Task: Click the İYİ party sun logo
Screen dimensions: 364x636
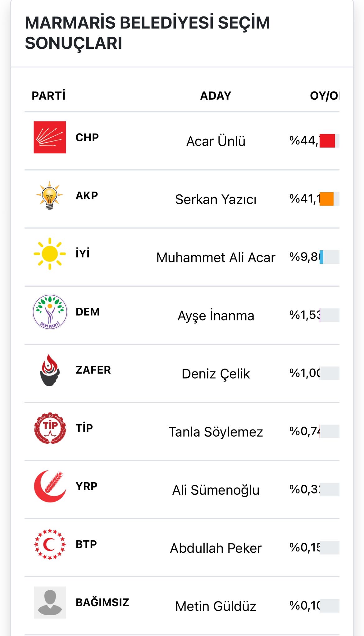Action: [x=50, y=254]
